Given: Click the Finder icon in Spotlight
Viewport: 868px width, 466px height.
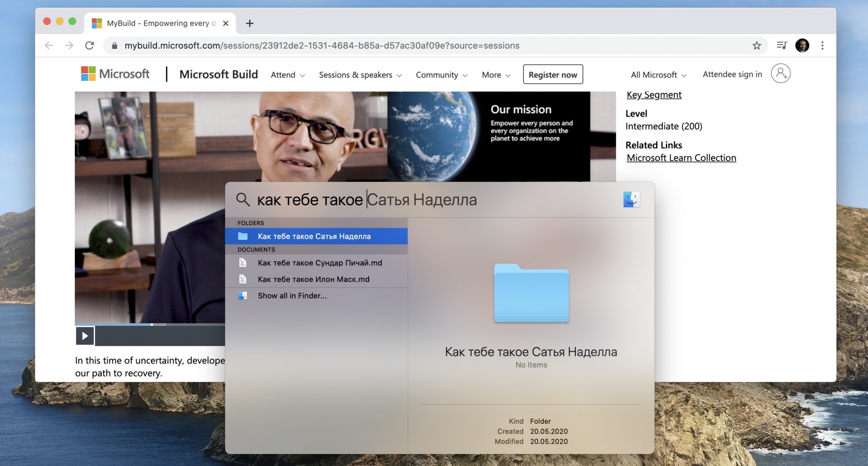Looking at the screenshot, I should (x=631, y=200).
